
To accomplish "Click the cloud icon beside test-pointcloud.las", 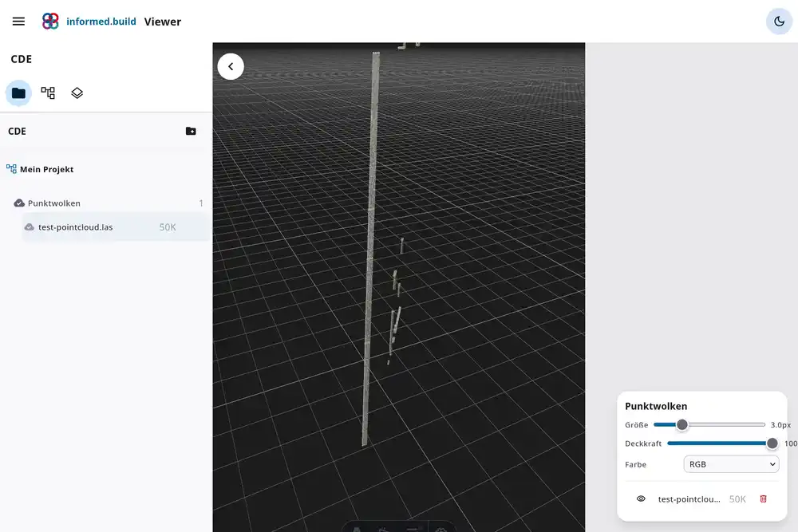I will click(x=30, y=227).
